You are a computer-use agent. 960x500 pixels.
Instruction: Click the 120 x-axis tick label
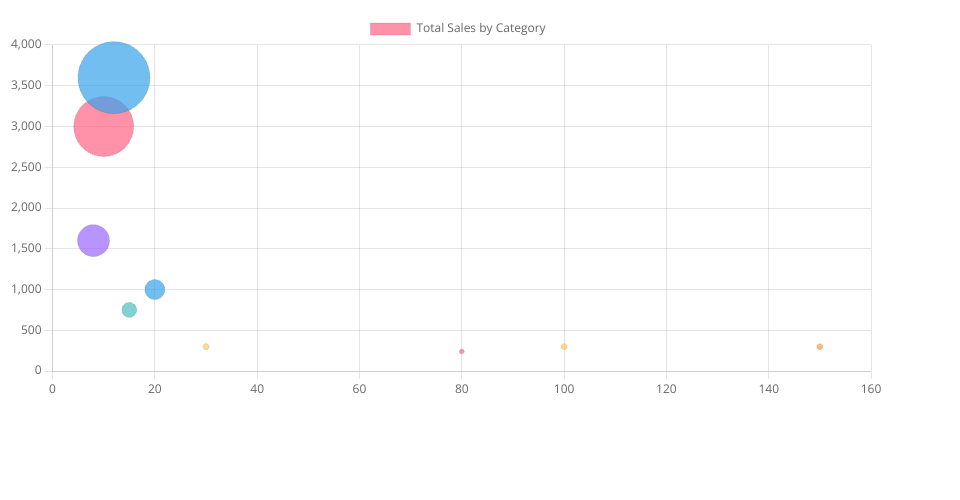click(666, 389)
